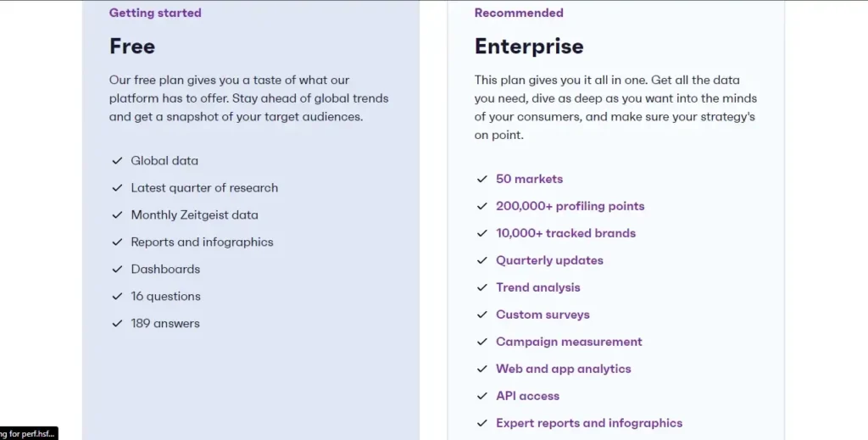Click the checkmark beside API access

click(482, 396)
